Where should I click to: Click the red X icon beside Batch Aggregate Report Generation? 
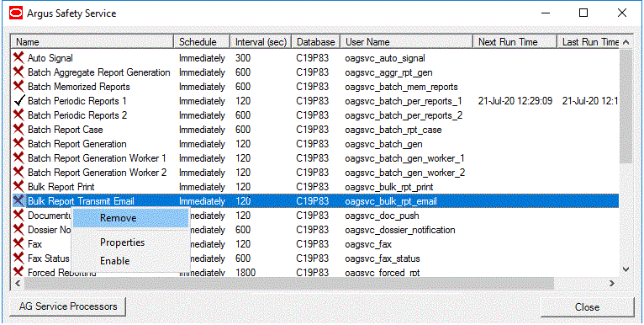tap(18, 72)
